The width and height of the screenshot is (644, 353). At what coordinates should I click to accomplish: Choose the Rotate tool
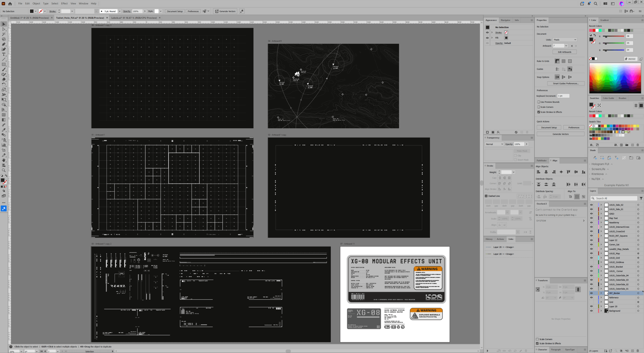(x=4, y=85)
